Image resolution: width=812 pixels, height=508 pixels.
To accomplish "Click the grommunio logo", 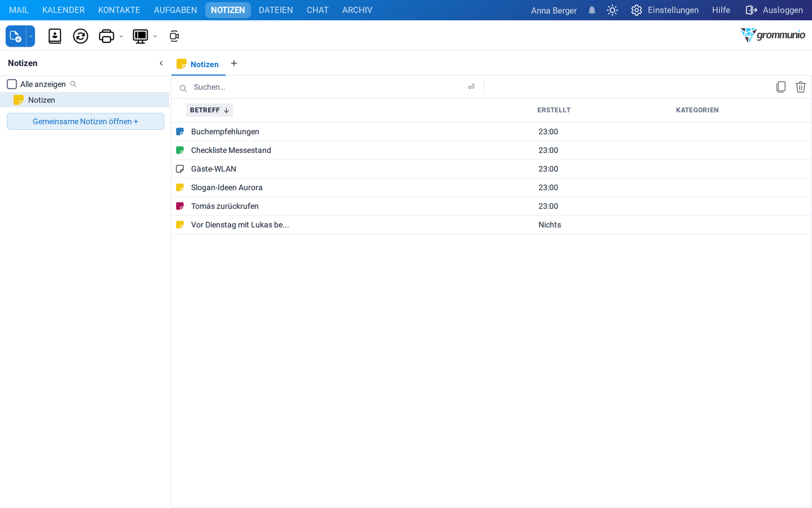I will coord(773,35).
